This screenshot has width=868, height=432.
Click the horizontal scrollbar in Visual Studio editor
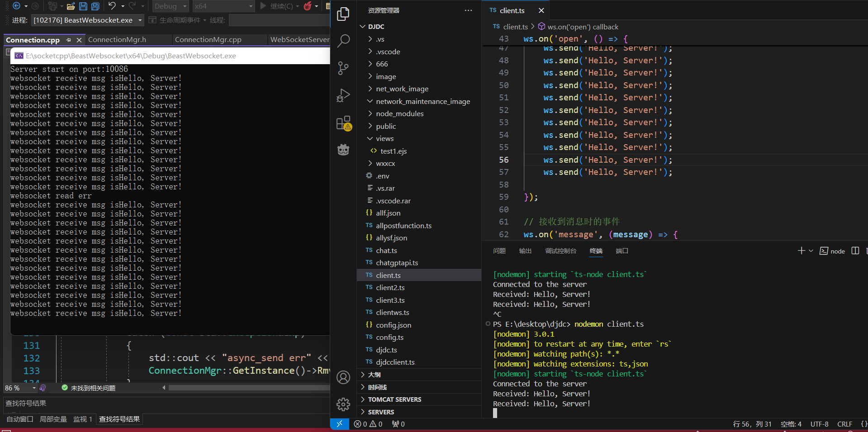point(249,388)
